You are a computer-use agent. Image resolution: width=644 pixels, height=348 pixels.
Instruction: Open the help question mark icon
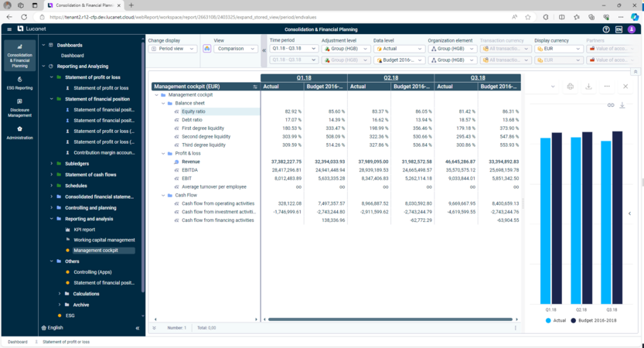click(x=606, y=29)
